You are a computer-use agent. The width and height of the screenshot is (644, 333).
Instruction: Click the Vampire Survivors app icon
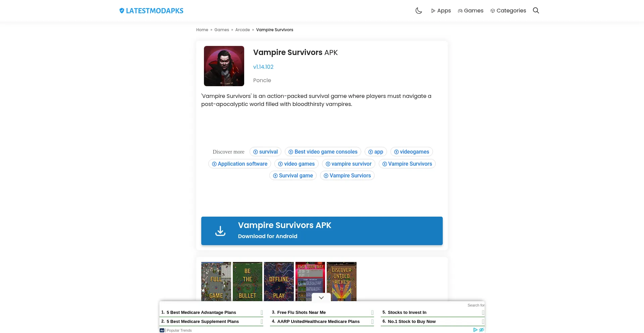[224, 66]
